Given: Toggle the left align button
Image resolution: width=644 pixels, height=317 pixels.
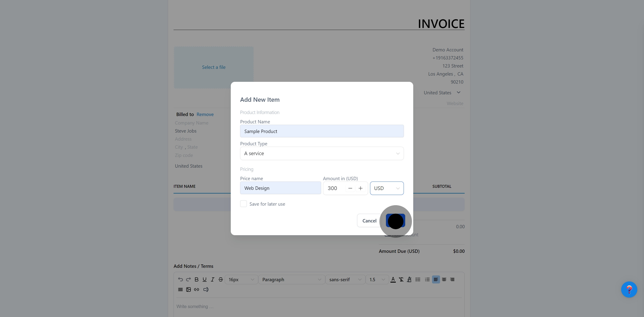Looking at the screenshot, I should pyautogui.click(x=436, y=279).
